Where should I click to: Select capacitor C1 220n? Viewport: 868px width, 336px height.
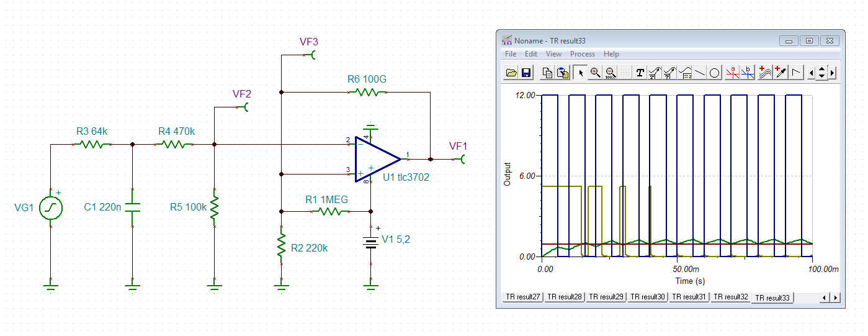coord(132,209)
